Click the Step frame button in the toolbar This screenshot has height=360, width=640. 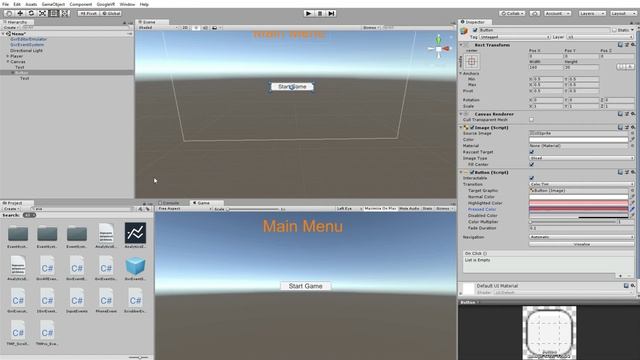331,13
